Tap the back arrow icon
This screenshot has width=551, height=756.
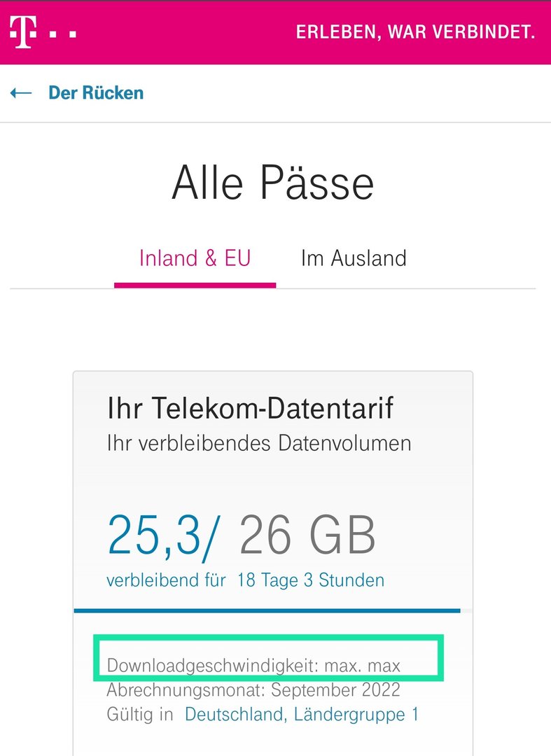(21, 93)
